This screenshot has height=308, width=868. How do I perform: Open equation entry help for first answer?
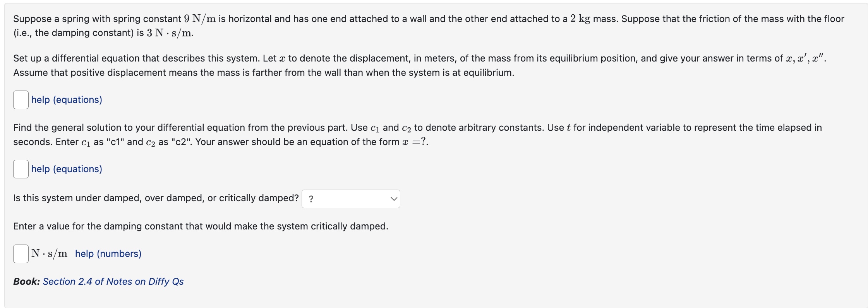[66, 99]
